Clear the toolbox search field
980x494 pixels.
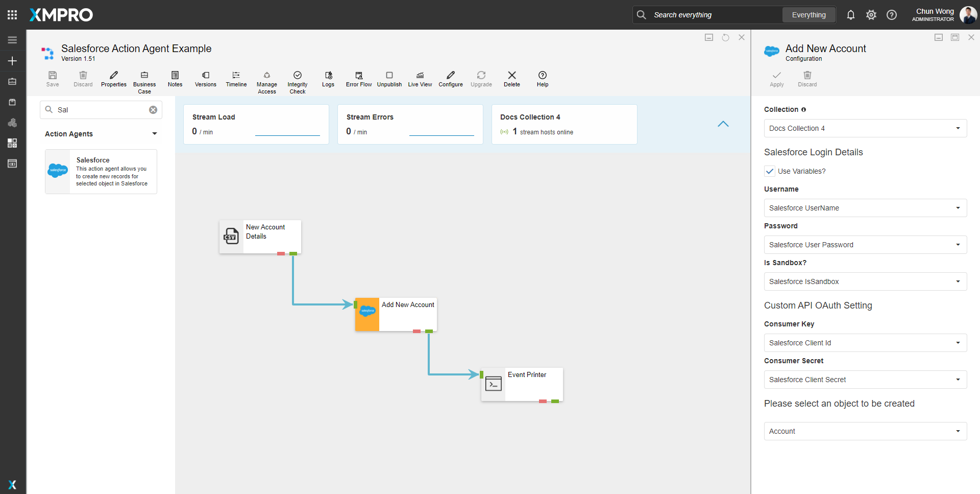(153, 110)
